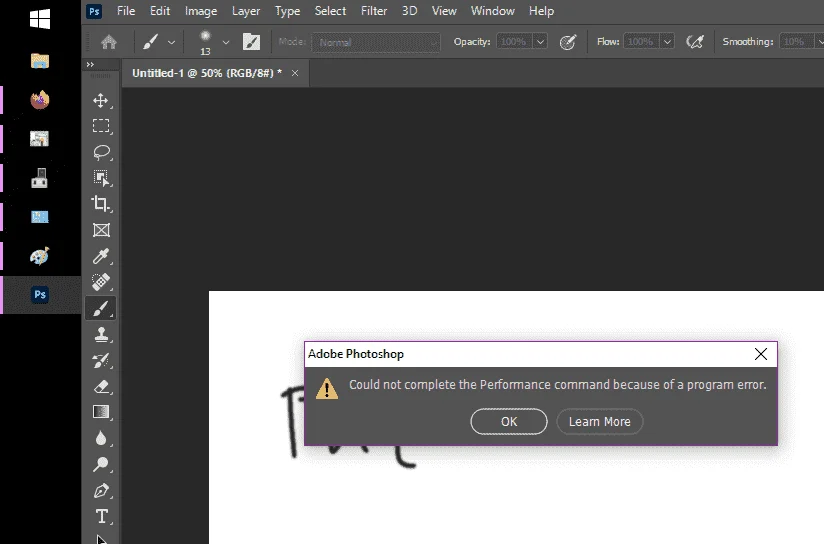This screenshot has width=824, height=544.
Task: Click the warning triangle icon
Action: coord(327,389)
